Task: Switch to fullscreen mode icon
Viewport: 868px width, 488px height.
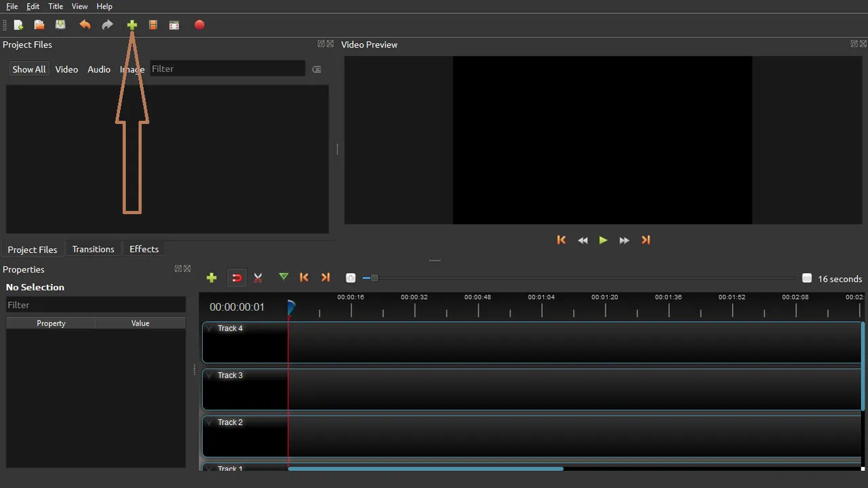Action: 174,25
